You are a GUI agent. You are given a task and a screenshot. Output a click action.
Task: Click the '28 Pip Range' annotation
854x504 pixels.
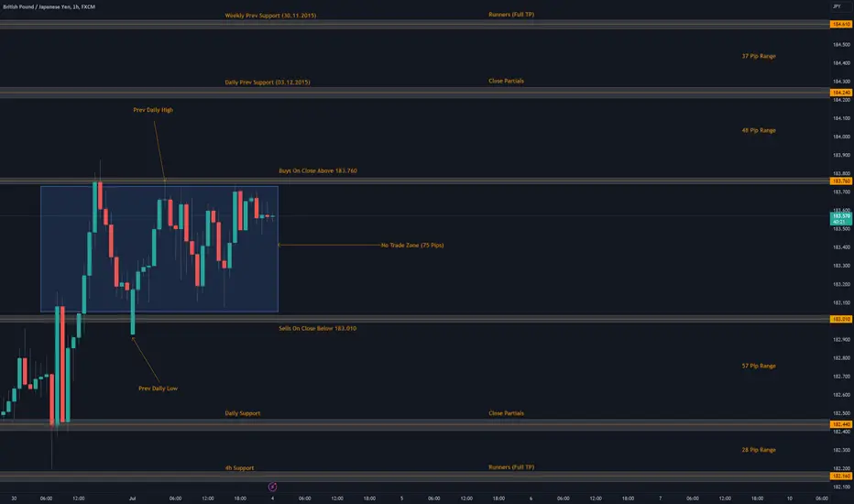click(x=759, y=450)
